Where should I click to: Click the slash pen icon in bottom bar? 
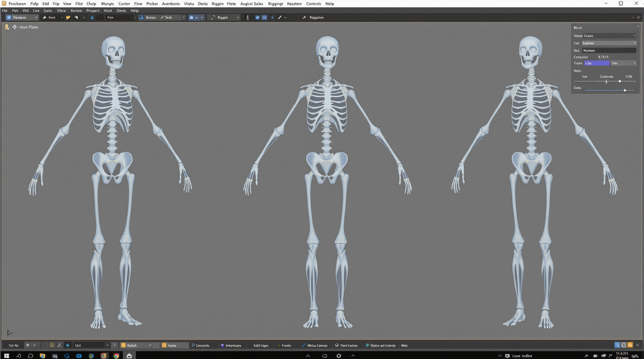(45, 345)
